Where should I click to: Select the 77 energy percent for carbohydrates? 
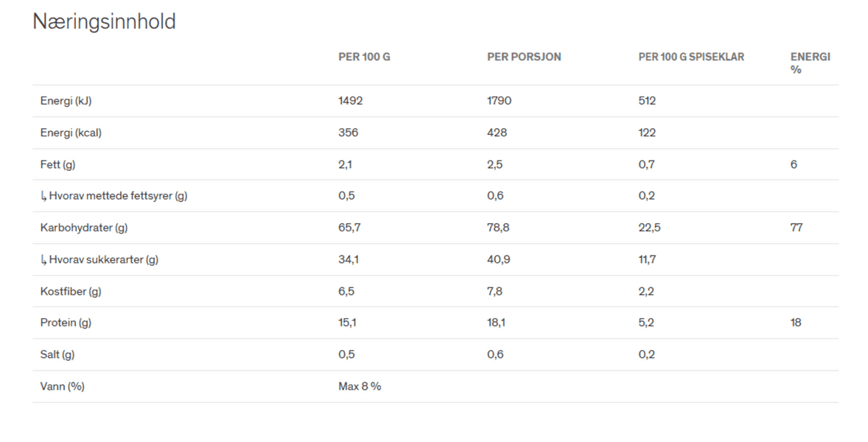(796, 228)
